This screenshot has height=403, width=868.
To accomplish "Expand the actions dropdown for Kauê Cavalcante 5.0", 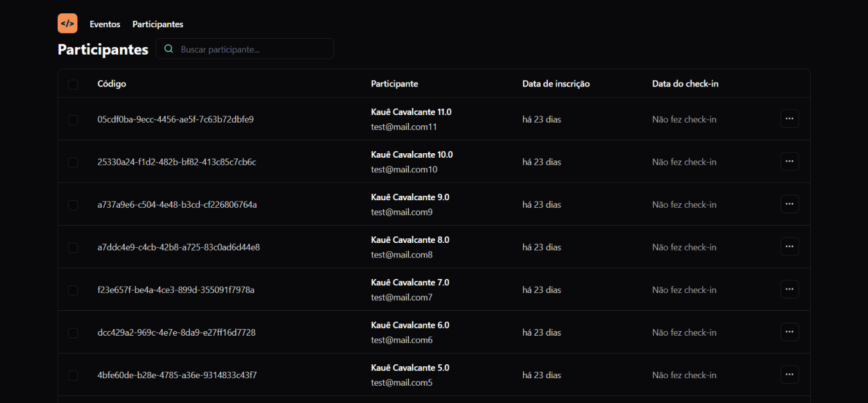I will pos(789,374).
